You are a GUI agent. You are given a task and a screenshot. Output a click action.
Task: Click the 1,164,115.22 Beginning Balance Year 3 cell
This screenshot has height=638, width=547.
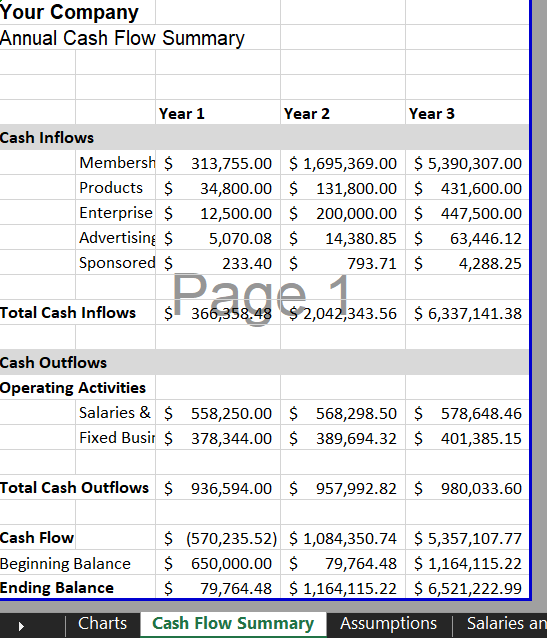[x=467, y=563]
